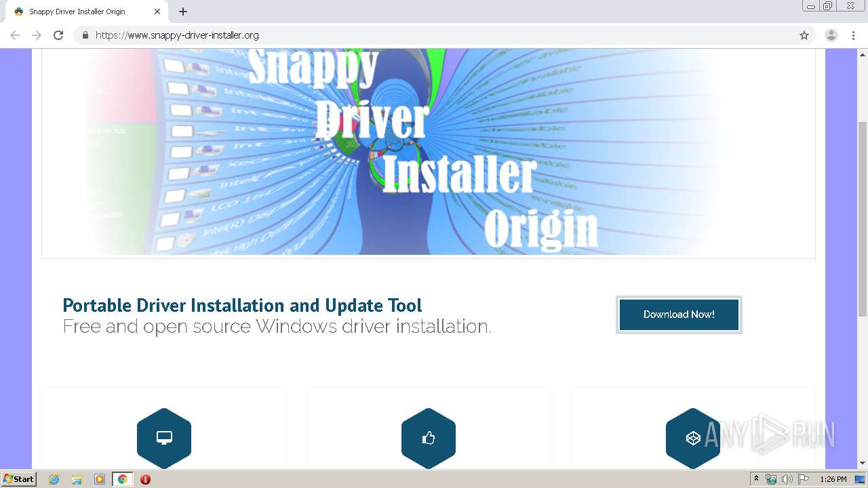Reload the page in Chrome

[58, 35]
